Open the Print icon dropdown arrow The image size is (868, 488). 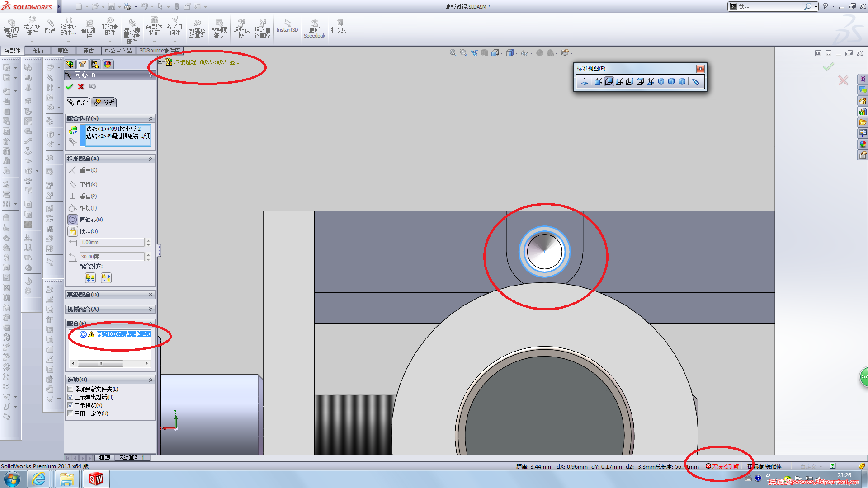coord(136,7)
